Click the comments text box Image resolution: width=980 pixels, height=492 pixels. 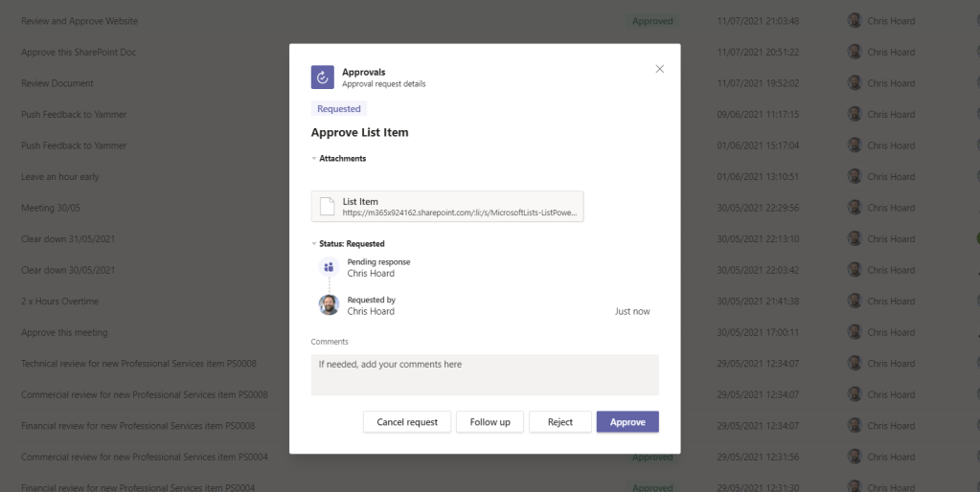(484, 374)
